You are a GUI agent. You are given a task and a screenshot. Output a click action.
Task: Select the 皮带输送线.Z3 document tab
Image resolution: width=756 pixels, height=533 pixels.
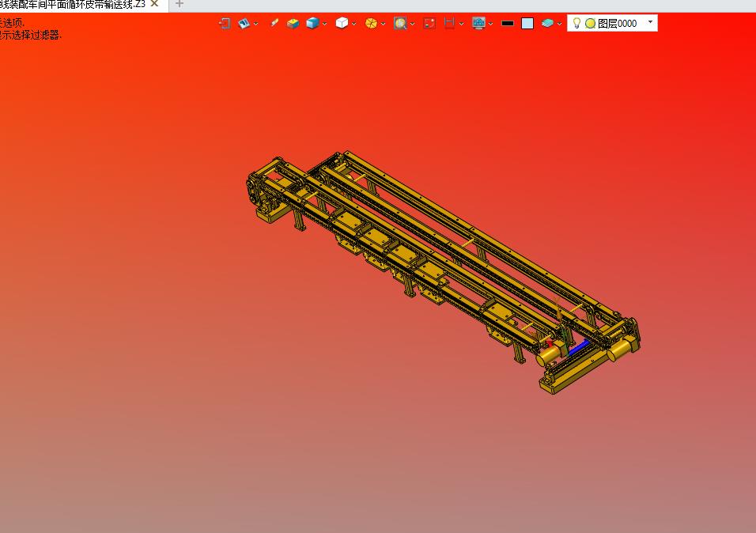[x=72, y=4]
